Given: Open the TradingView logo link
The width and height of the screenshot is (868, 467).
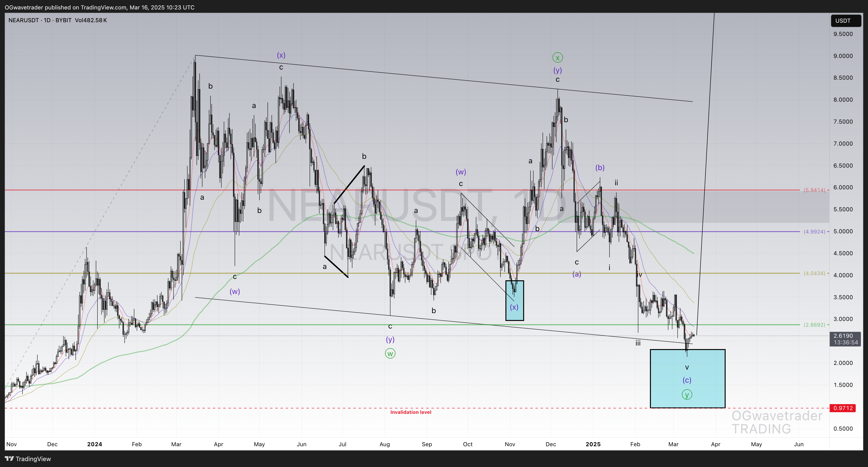Looking at the screenshot, I should point(28,459).
